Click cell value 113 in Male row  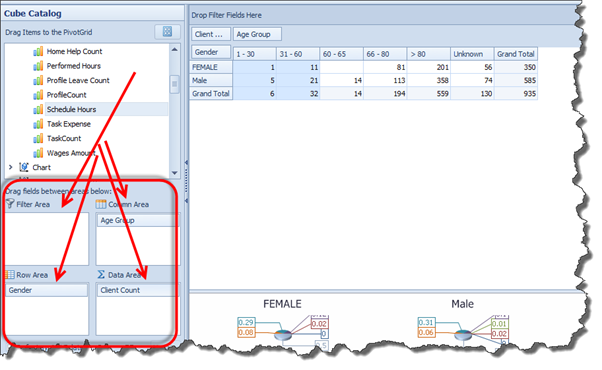[x=385, y=80]
